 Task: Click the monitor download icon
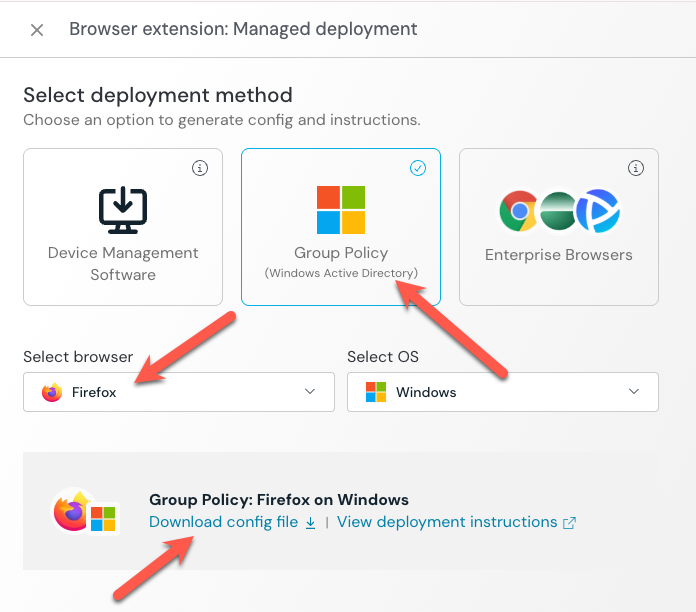click(123, 210)
